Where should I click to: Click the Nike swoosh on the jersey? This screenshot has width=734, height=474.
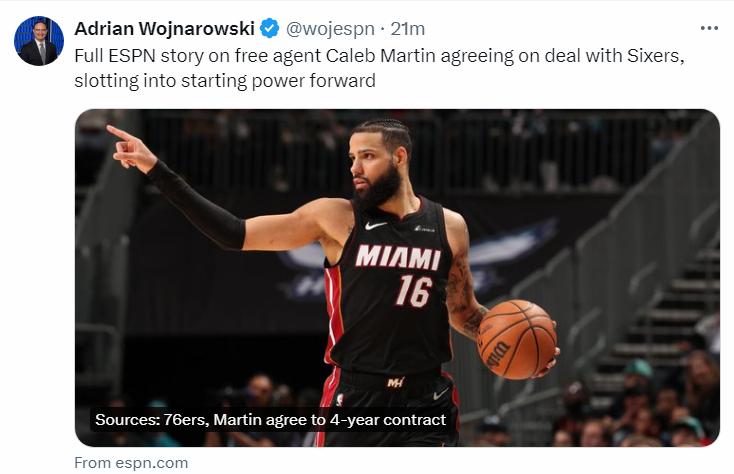pyautogui.click(x=376, y=226)
